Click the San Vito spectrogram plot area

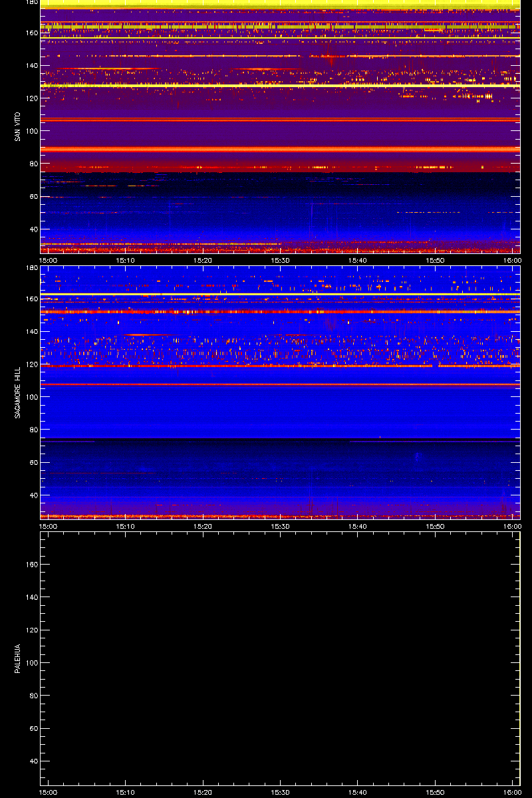(280, 126)
